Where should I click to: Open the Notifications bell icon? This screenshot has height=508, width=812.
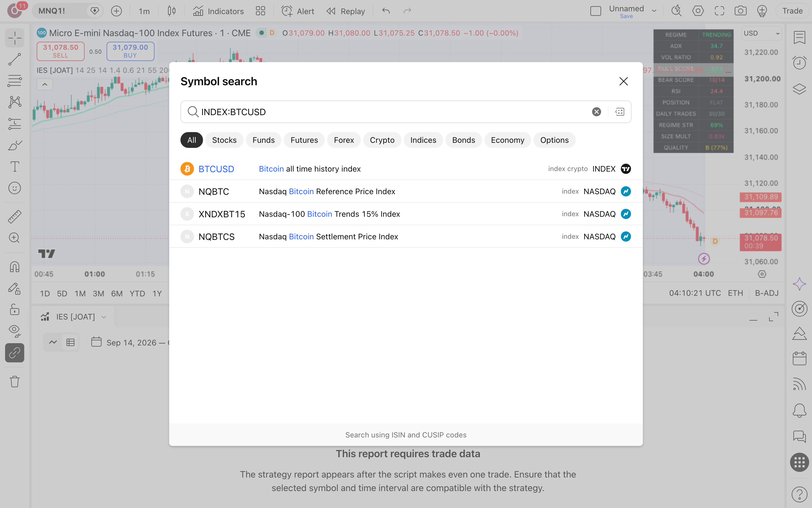(x=799, y=410)
